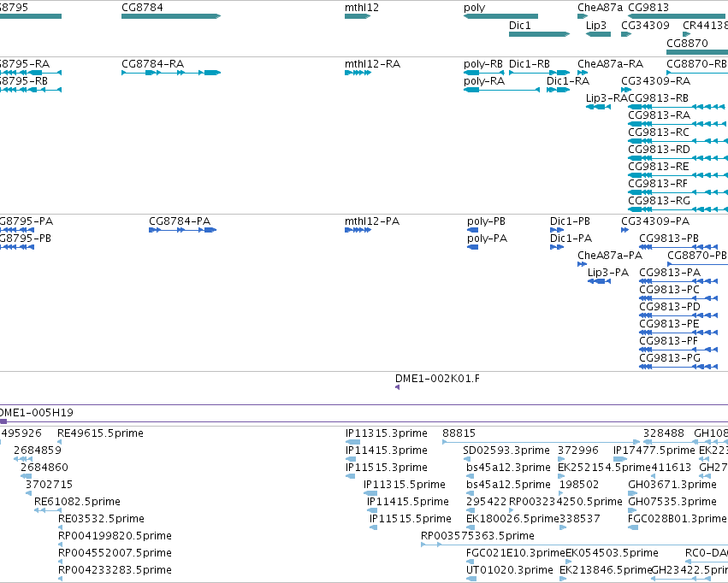Click the CG9813-RF transcript label

point(658,184)
